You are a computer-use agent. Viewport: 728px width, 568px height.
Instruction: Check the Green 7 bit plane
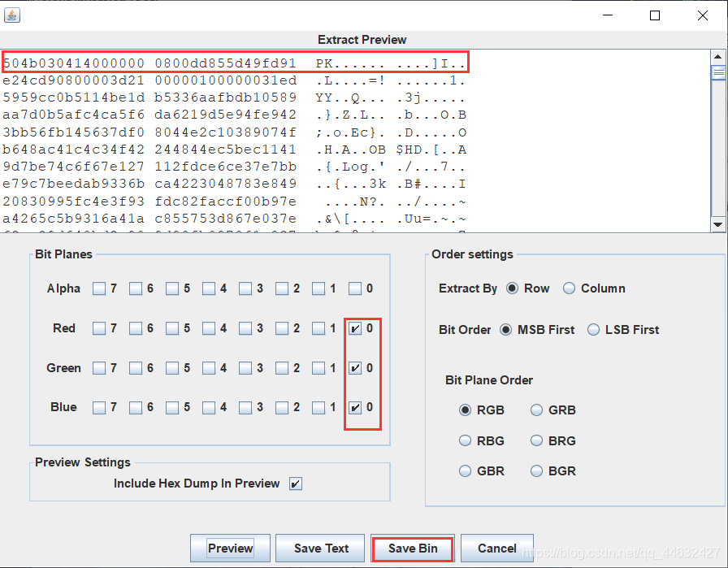click(x=99, y=368)
